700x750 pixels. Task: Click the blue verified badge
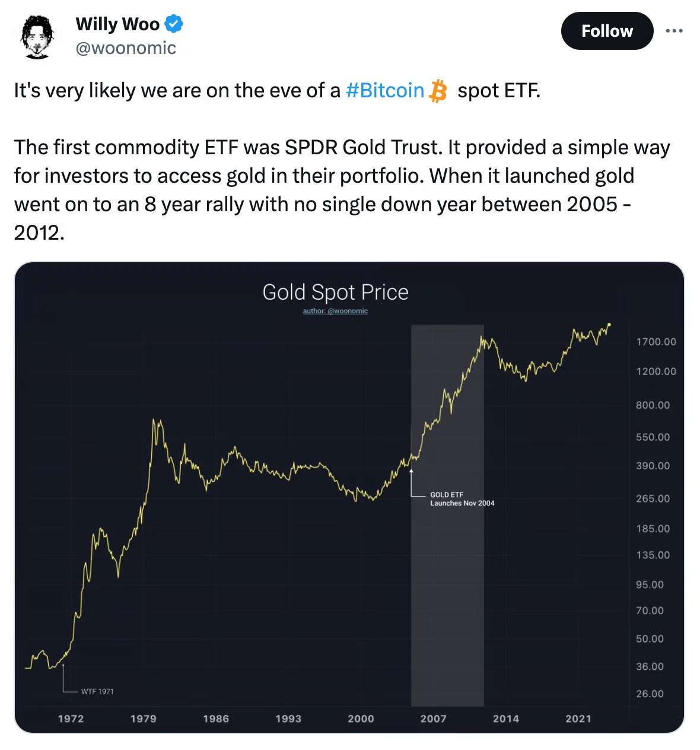[x=174, y=24]
